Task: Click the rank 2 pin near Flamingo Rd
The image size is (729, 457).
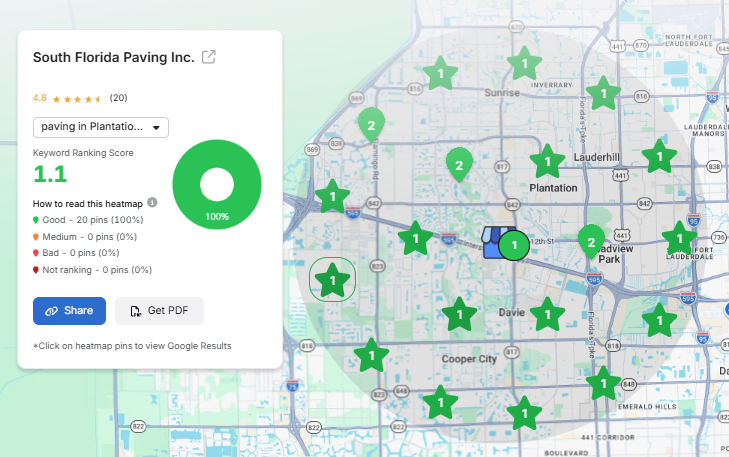Action: tap(371, 125)
